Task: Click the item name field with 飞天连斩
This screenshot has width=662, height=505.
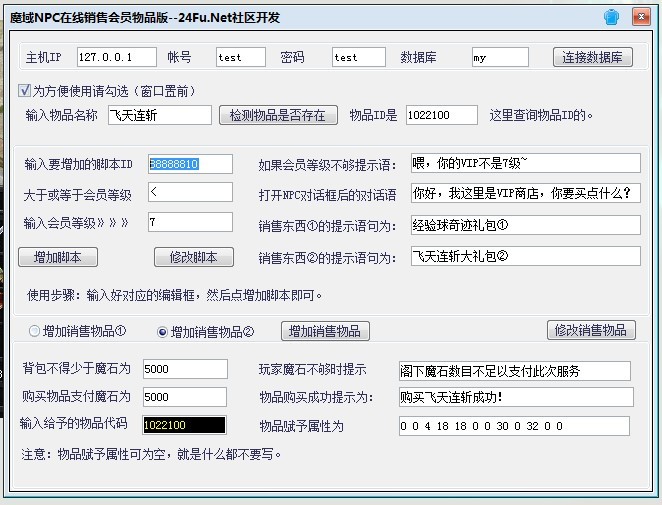Action: [159, 115]
